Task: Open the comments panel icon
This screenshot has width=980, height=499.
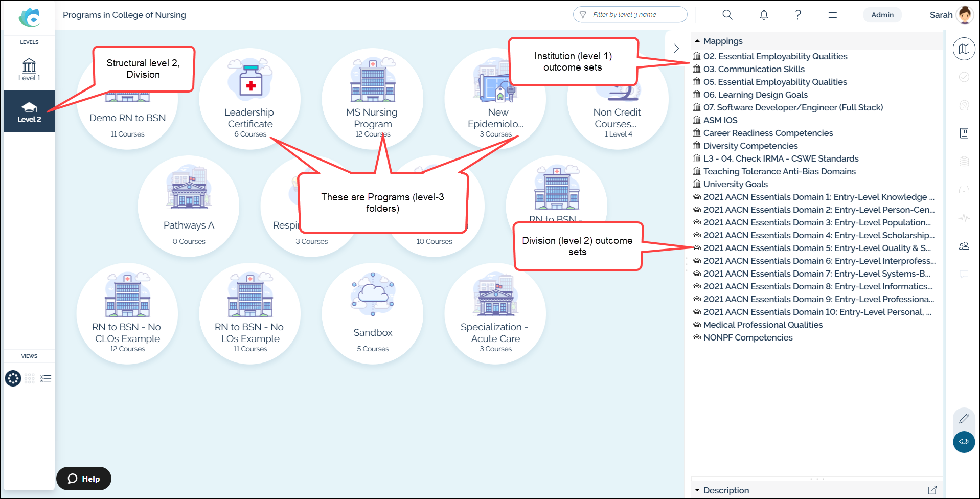Action: click(964, 274)
